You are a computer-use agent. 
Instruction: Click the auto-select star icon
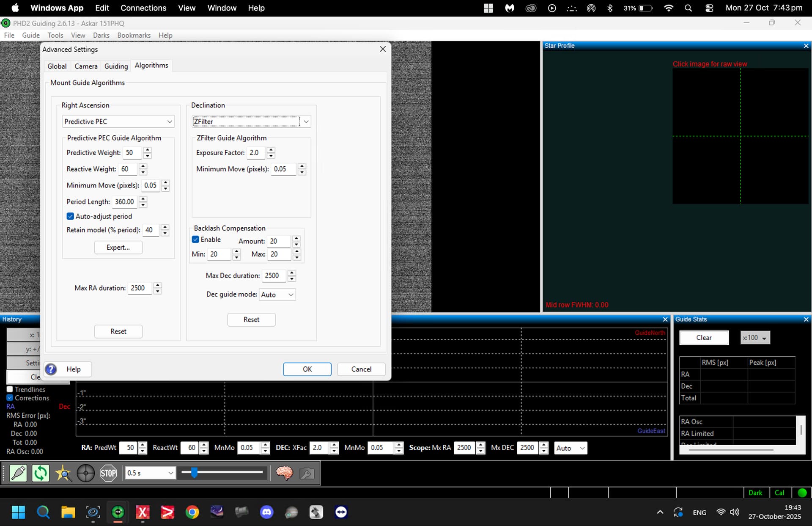point(63,473)
